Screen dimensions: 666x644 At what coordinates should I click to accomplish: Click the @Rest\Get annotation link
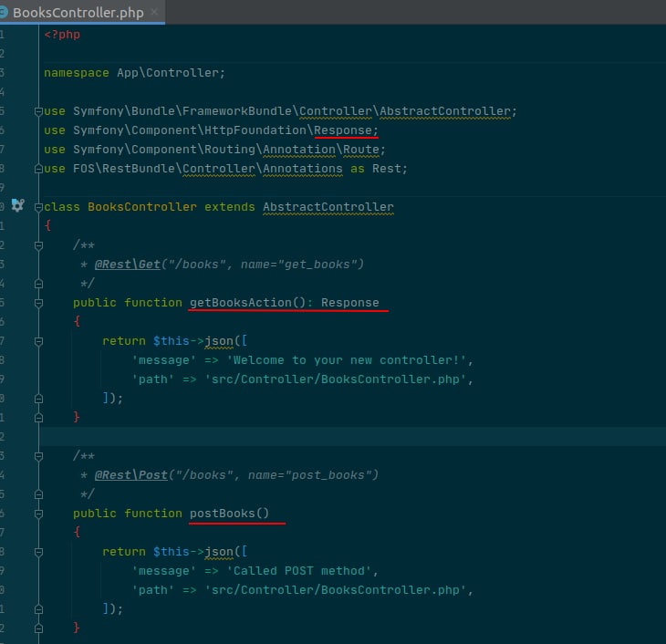point(128,265)
